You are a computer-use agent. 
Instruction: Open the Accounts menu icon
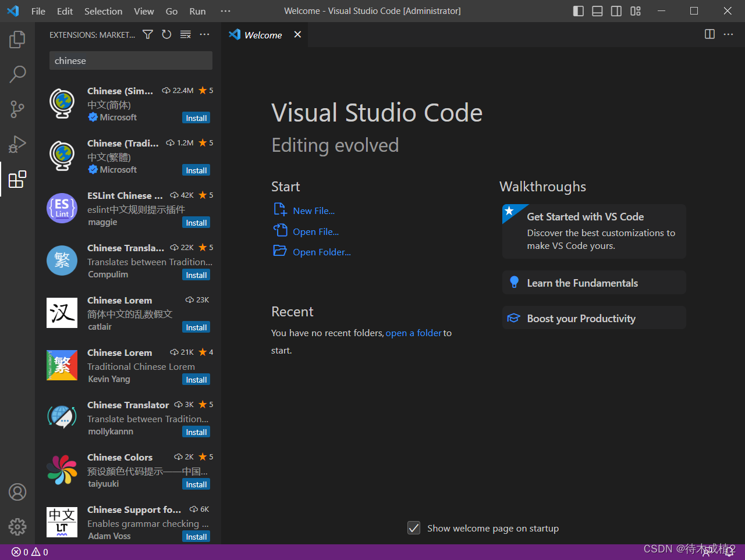[x=17, y=492]
